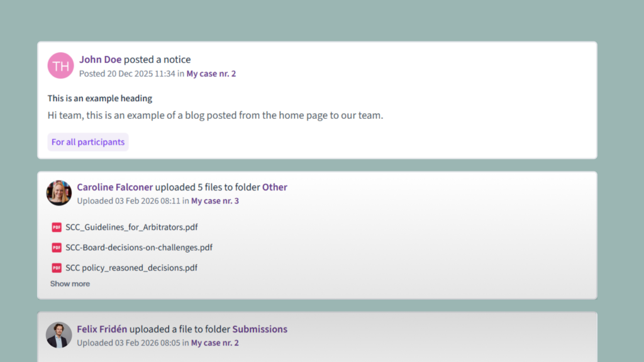This screenshot has height=362, width=644.
Task: Open file SCC-Board-decisions-on-challenges.pdf
Action: click(139, 248)
